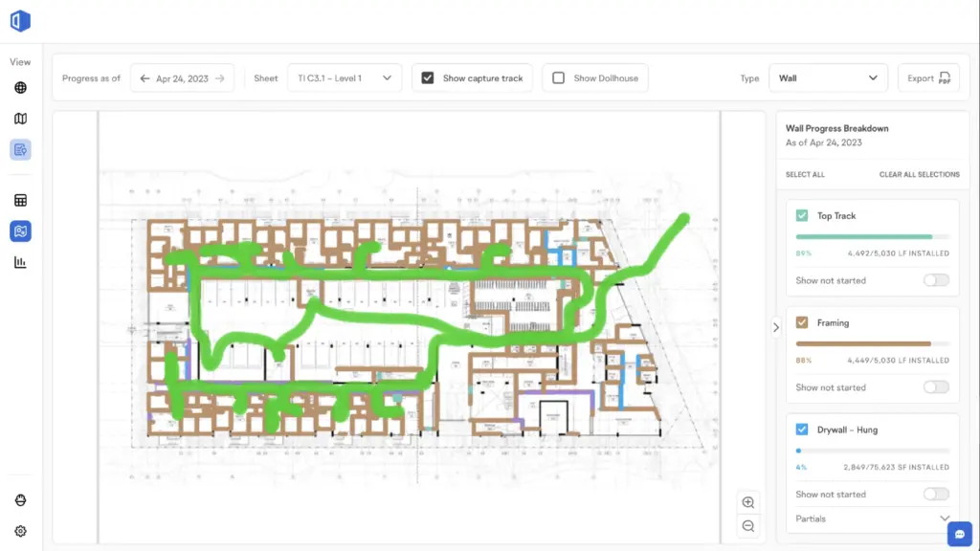Viewport: 980px width, 551px height.
Task: Open the settings gear icon
Action: (x=20, y=531)
